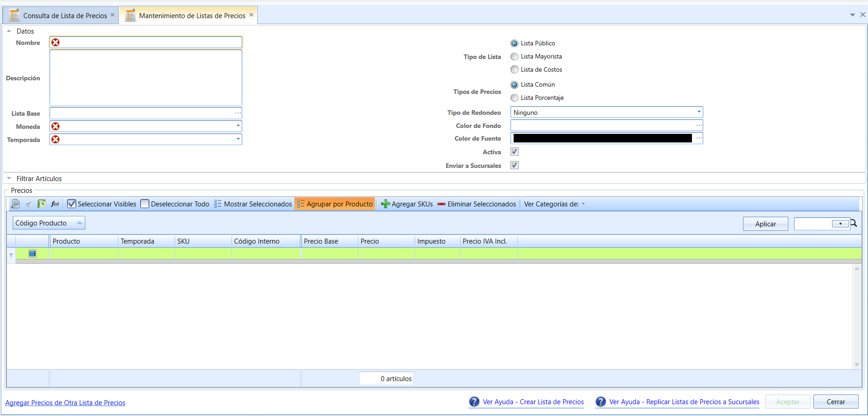
Task: Collapse the Datos section
Action: tap(9, 31)
